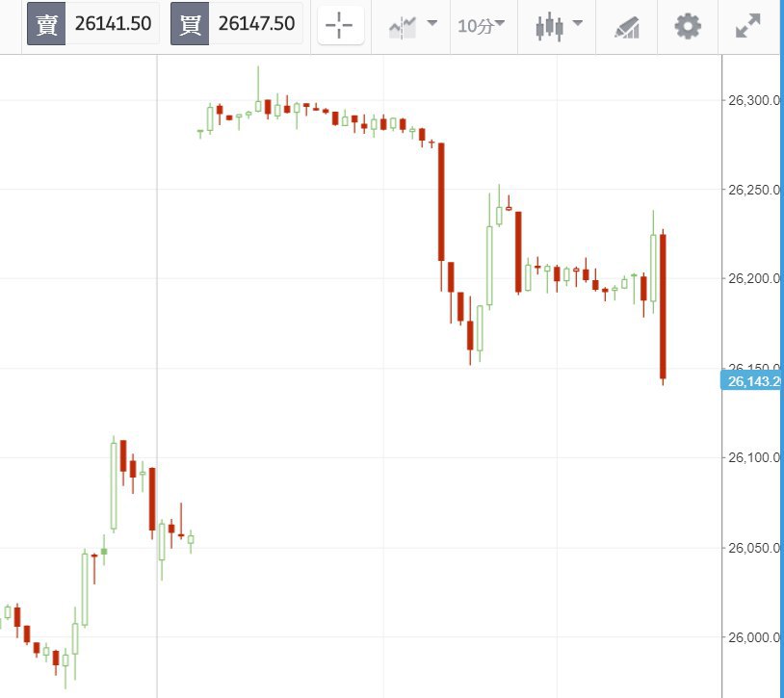The image size is (784, 698).
Task: Click the Sell (賣) button at 26141.50
Action: [113, 24]
